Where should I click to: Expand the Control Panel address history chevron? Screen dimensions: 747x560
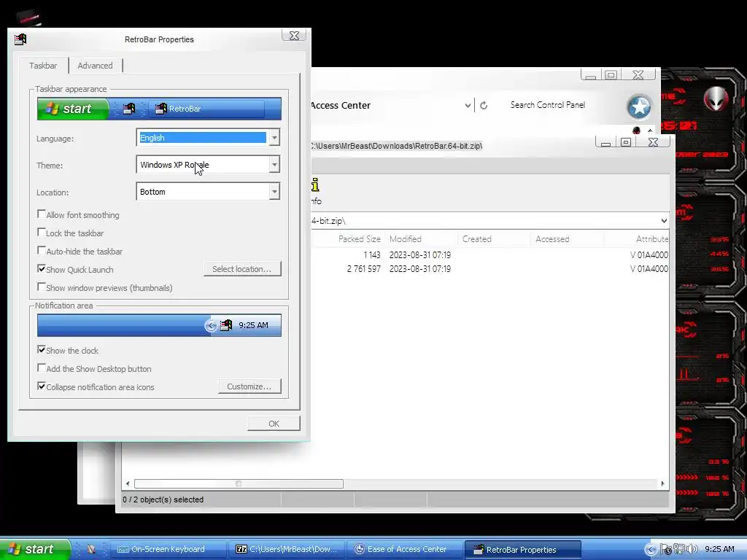pos(468,106)
